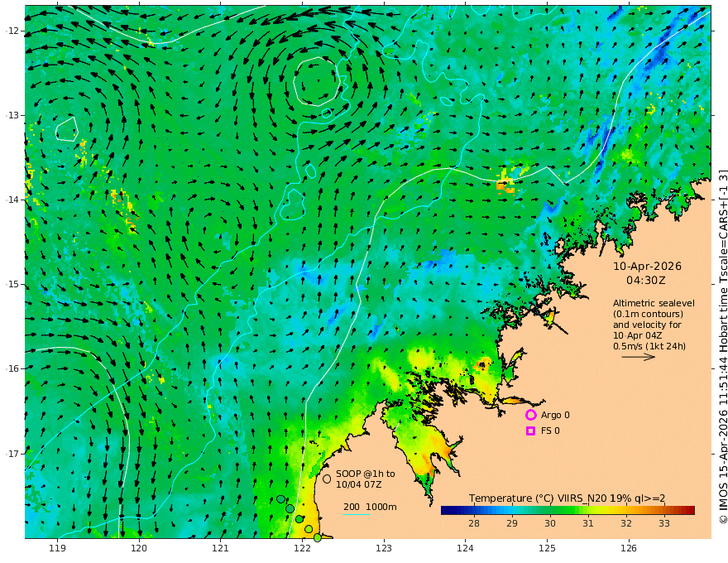Click the '200 1000m' depth contour label
Screen dimensions: 728x563
click(370, 507)
